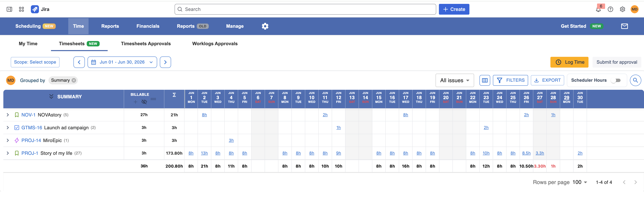The image size is (644, 197).
Task: Open the 13h worklog on Jun 2 for PROJ-1
Action: click(204, 153)
